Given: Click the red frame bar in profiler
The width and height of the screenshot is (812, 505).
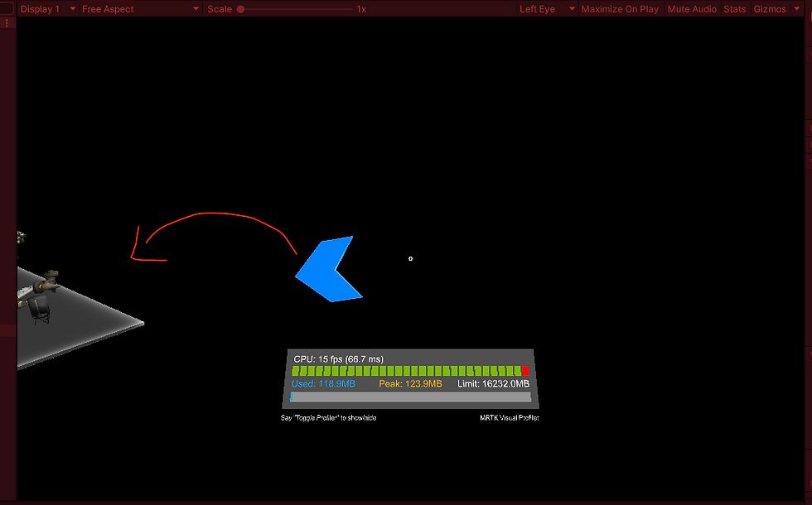Looking at the screenshot, I should 525,371.
